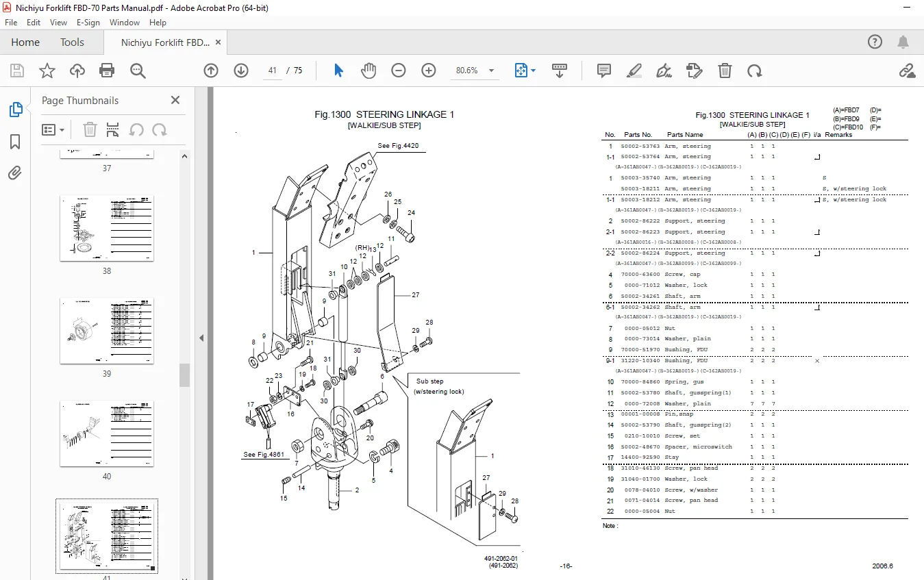
Task: Open the find text magnifier tool
Action: point(138,71)
